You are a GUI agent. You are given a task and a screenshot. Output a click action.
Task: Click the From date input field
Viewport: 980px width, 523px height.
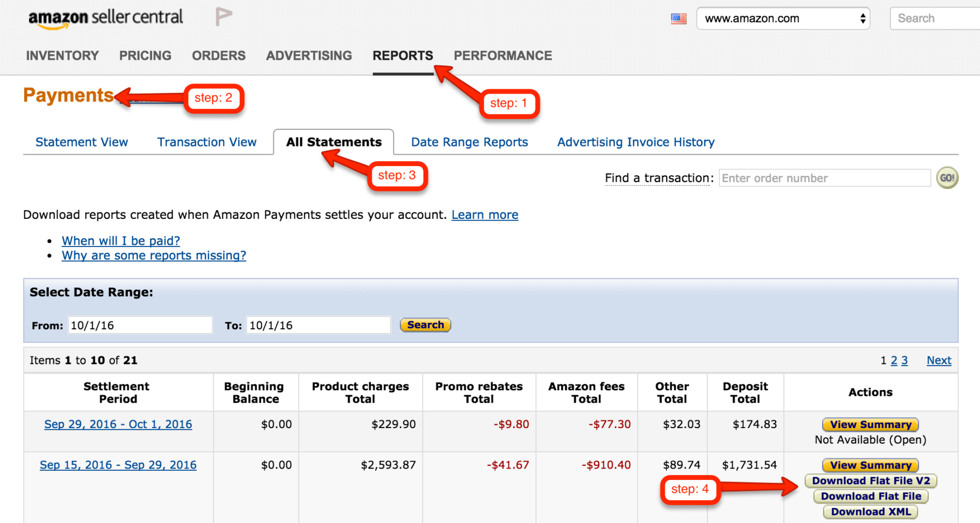click(x=140, y=325)
